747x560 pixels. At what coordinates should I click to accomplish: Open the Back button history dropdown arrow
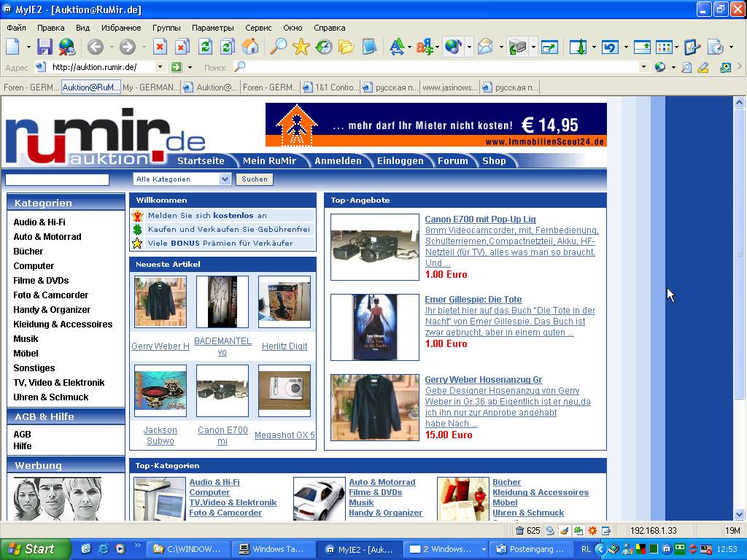coord(112,47)
